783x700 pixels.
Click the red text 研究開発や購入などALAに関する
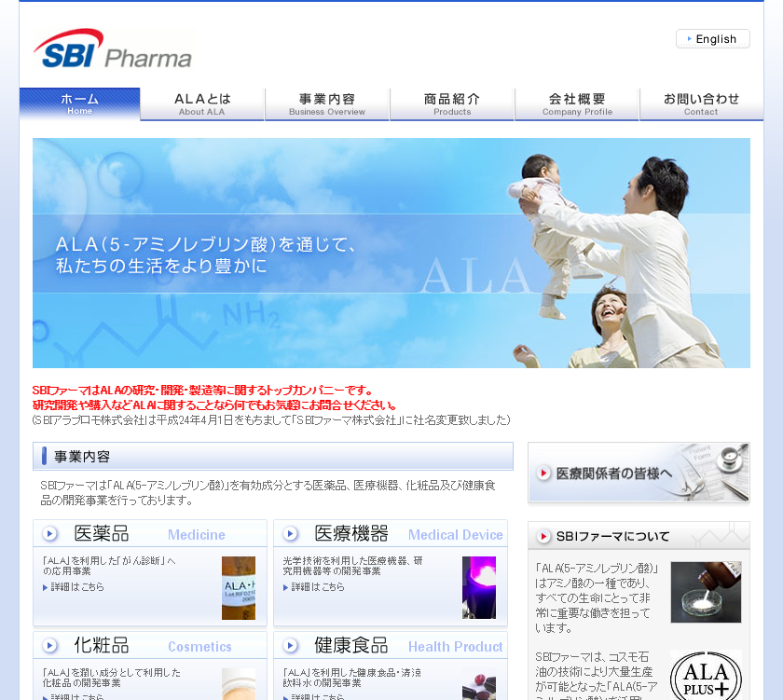214,405
